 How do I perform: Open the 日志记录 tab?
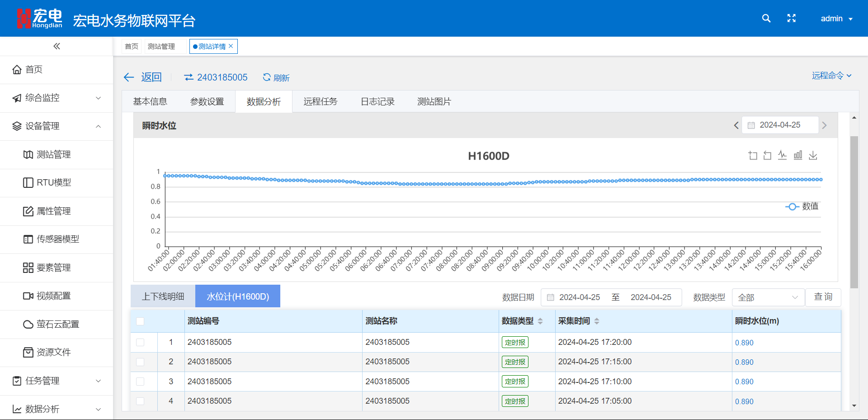coord(377,102)
